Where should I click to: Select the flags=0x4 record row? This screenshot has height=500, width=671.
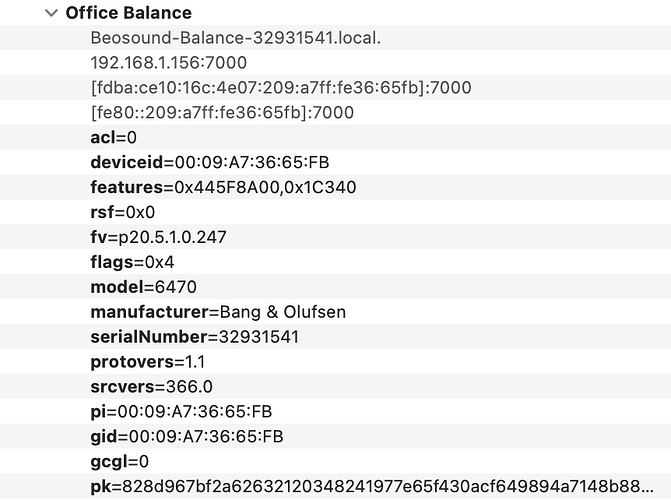[x=132, y=262]
